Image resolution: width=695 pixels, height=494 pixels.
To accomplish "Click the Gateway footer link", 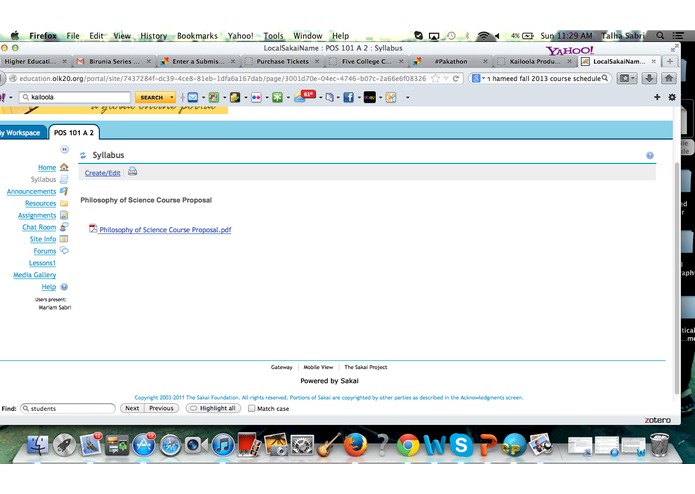I will click(x=281, y=367).
